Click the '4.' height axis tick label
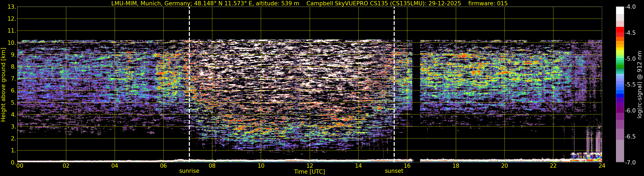Screen dimensions: 644x176 point(13,115)
